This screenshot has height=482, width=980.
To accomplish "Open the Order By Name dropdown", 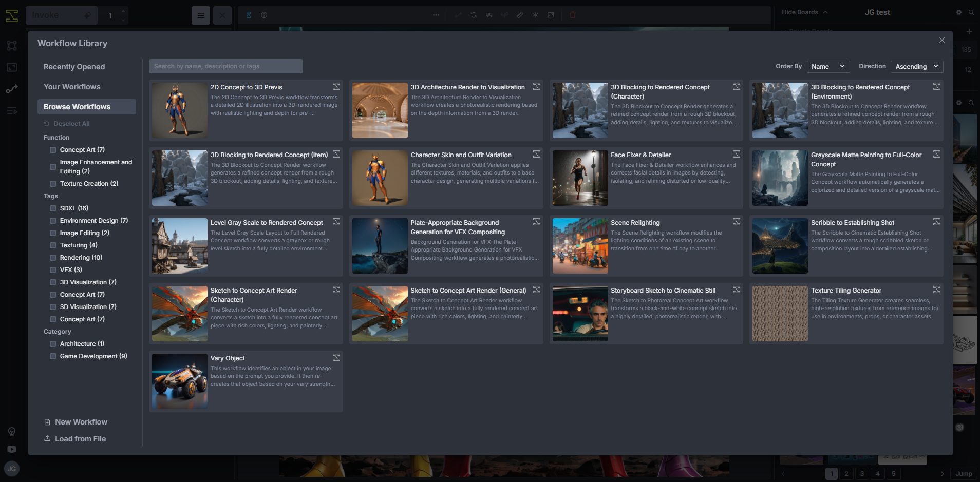I will tap(828, 67).
